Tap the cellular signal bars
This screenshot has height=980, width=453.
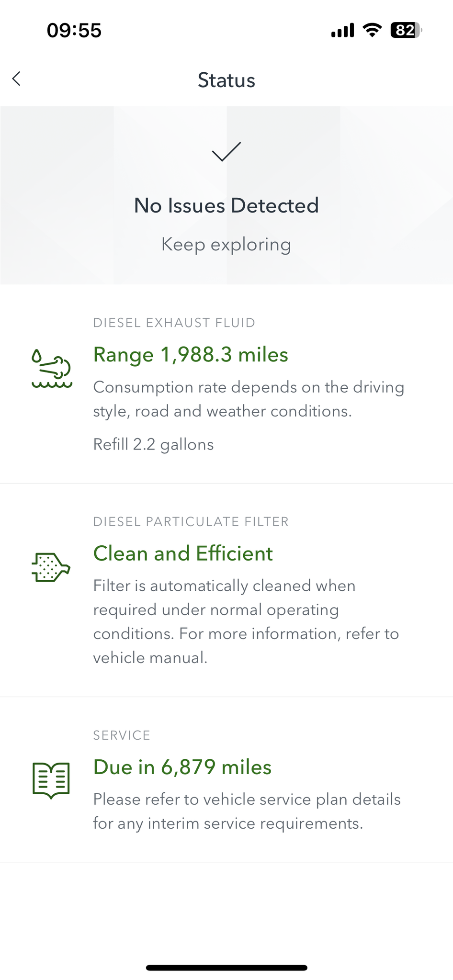coord(343,30)
